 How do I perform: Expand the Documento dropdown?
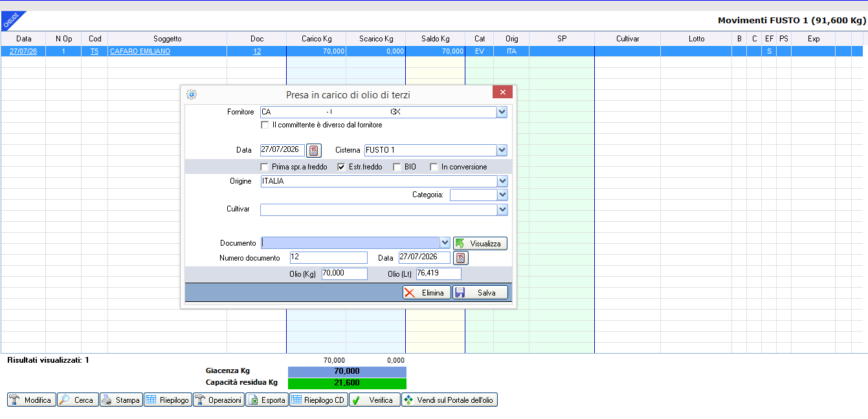(x=445, y=243)
